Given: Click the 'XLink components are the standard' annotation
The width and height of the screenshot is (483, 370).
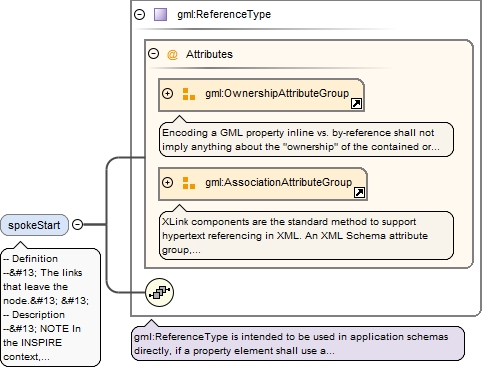Looking at the screenshot, I should pyautogui.click(x=306, y=235).
